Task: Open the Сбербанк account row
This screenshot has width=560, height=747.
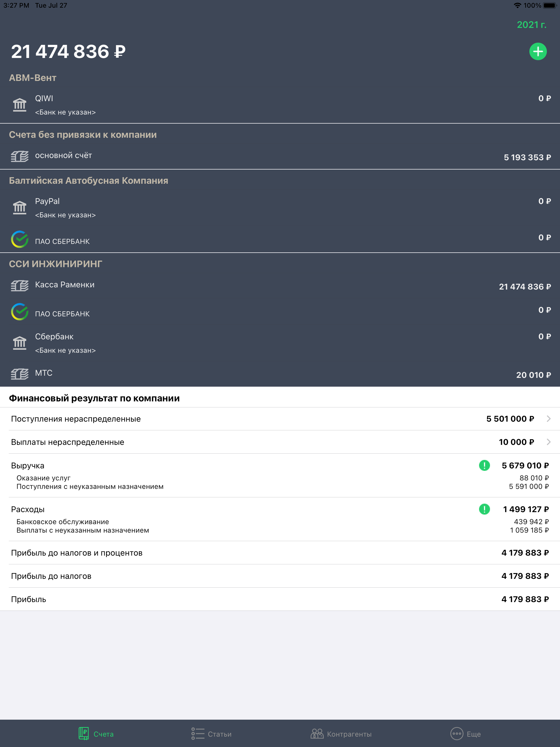Action: tap(280, 343)
